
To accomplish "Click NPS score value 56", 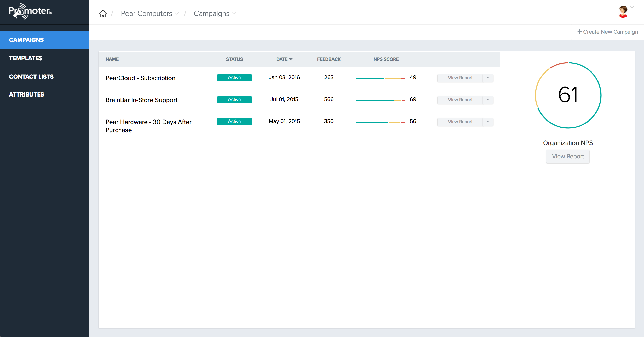I will point(413,121).
